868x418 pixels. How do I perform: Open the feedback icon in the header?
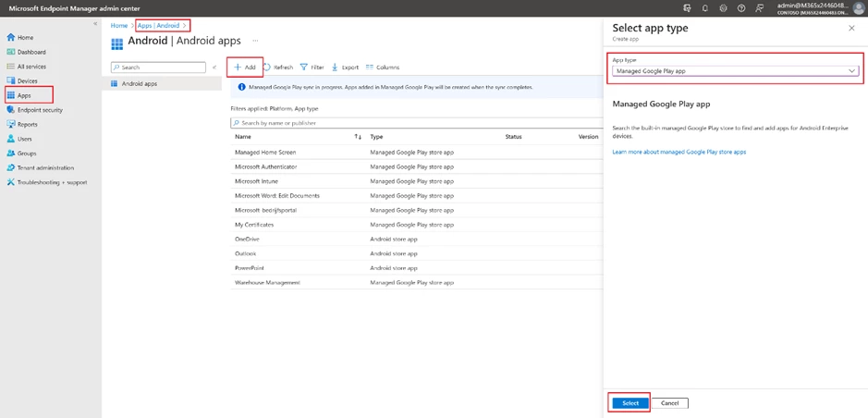click(760, 8)
